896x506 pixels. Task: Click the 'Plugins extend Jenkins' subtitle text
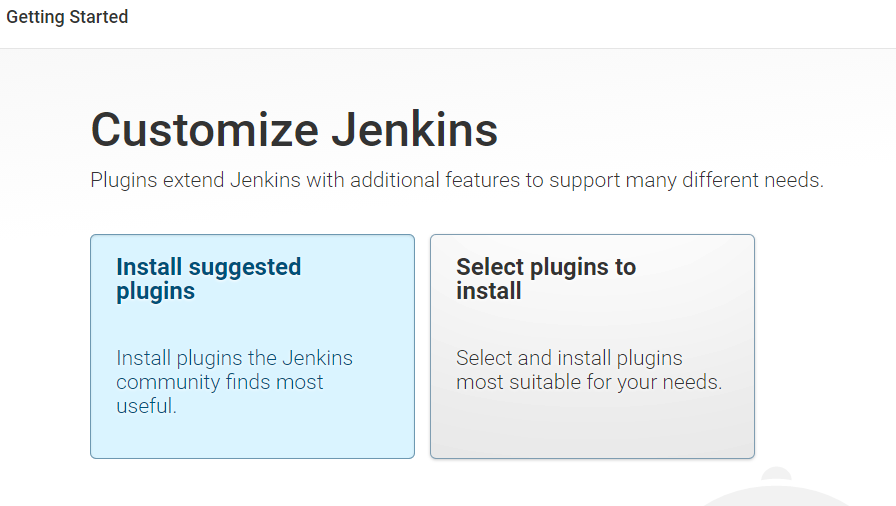tap(456, 181)
